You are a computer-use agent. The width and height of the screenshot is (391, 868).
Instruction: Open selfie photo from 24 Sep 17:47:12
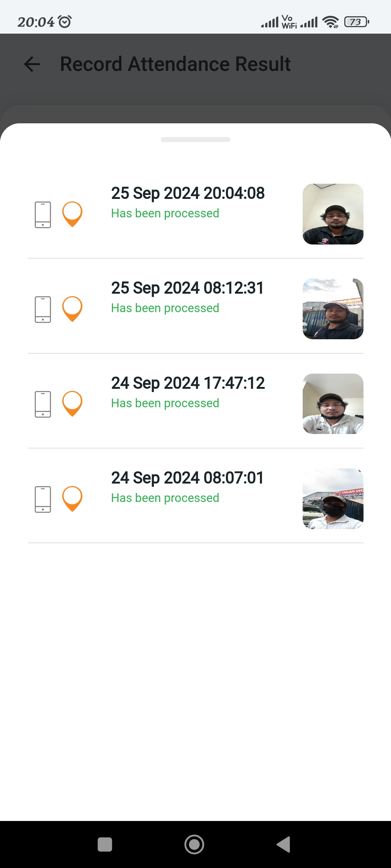click(x=333, y=404)
